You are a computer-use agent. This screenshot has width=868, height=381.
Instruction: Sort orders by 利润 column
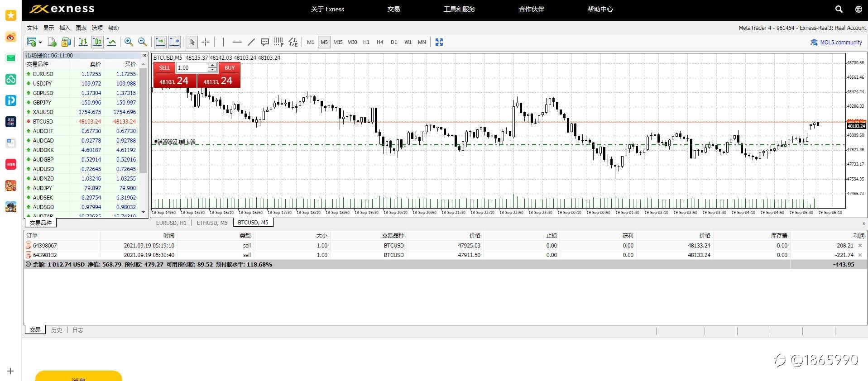858,235
